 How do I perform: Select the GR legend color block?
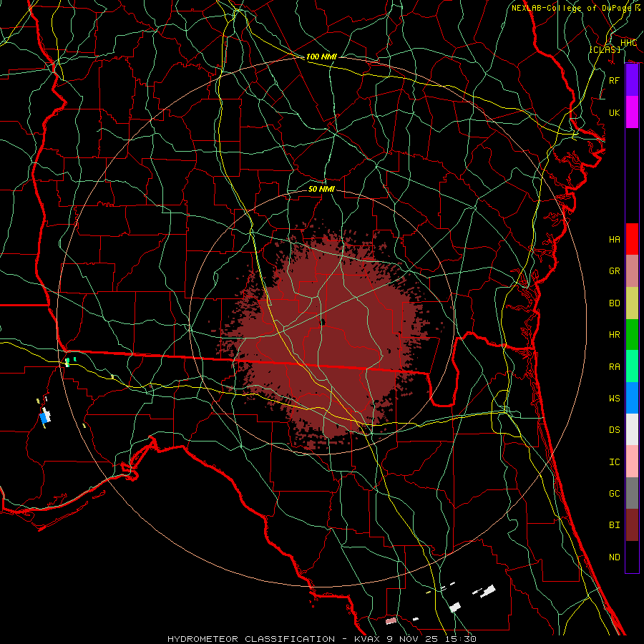point(632,271)
